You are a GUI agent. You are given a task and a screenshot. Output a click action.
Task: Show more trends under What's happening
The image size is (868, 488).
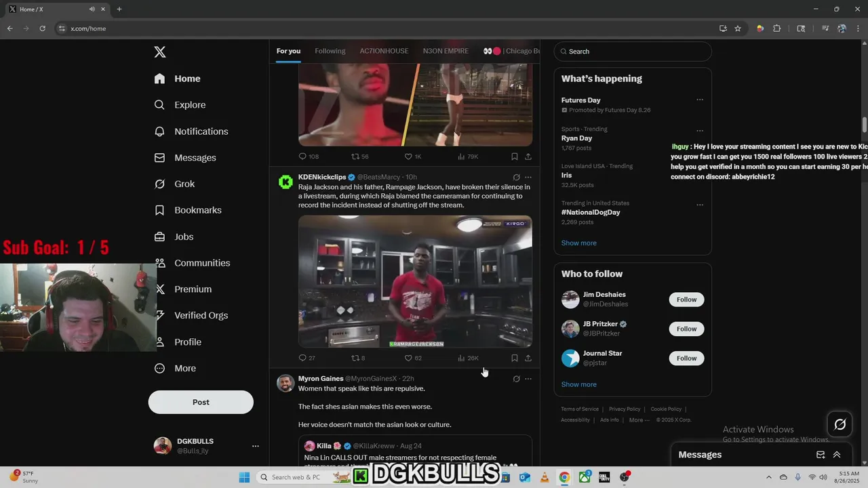(578, 243)
